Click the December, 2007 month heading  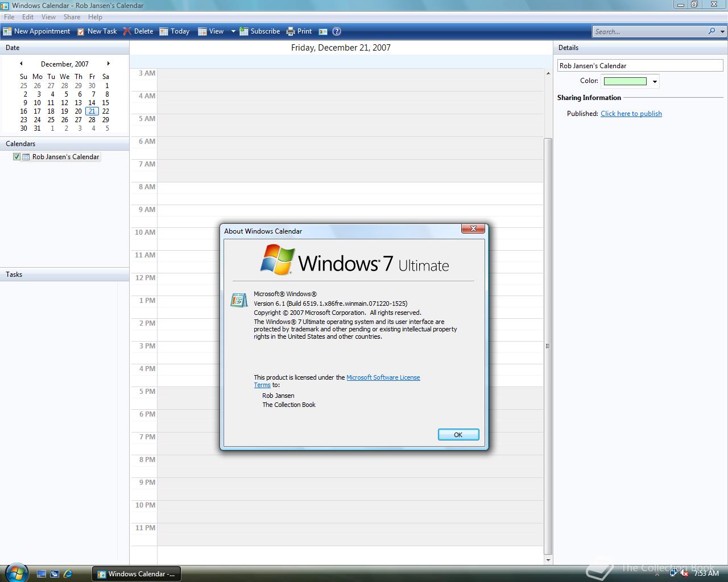pyautogui.click(x=65, y=64)
